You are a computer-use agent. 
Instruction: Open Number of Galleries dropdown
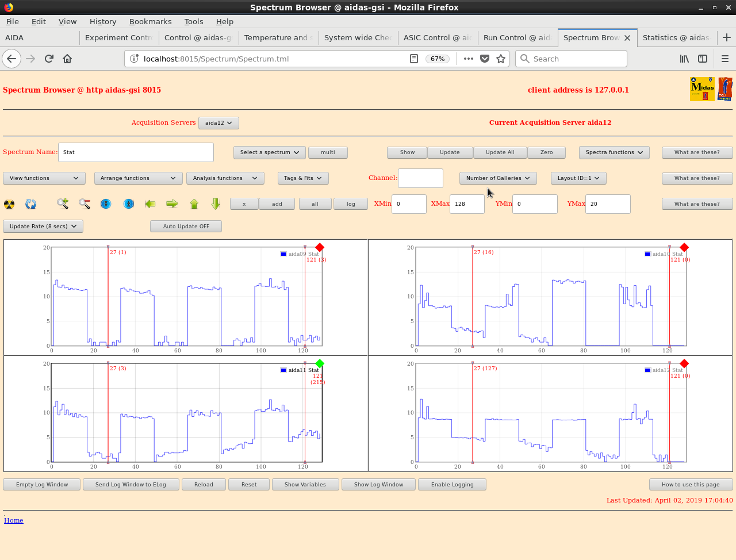(498, 178)
